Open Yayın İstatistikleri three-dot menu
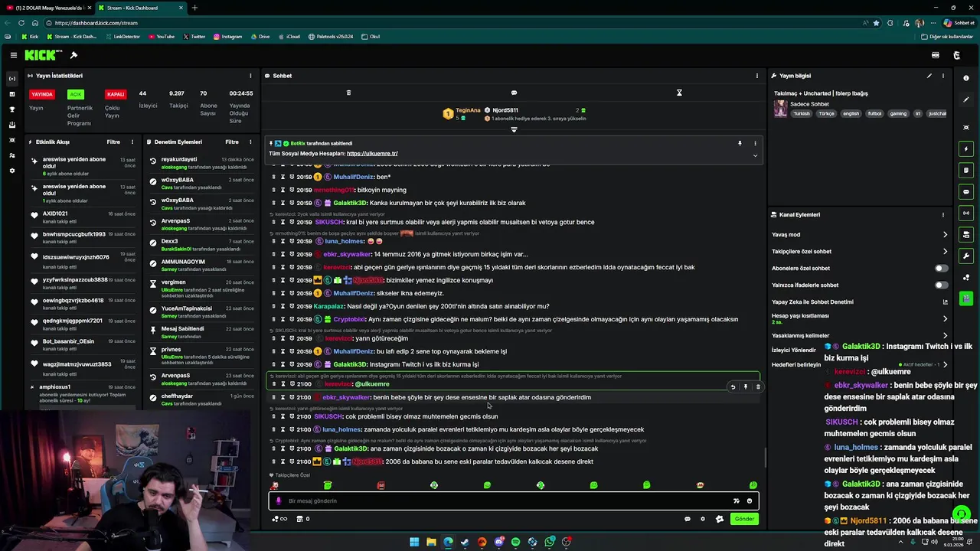 pos(250,76)
